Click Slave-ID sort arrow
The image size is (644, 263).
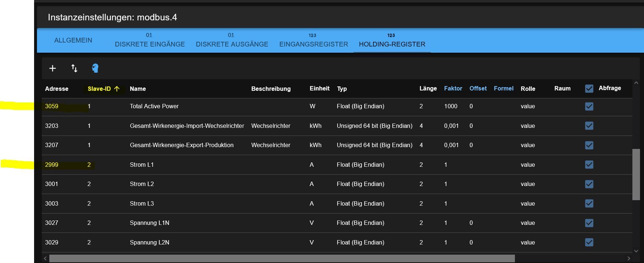click(117, 89)
